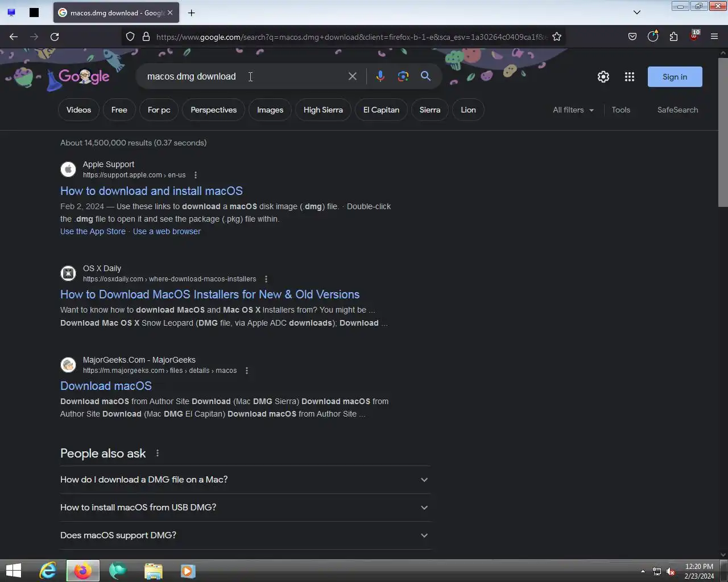The height and width of the screenshot is (582, 728).
Task: Bookmark this page with the star icon
Action: click(x=557, y=36)
